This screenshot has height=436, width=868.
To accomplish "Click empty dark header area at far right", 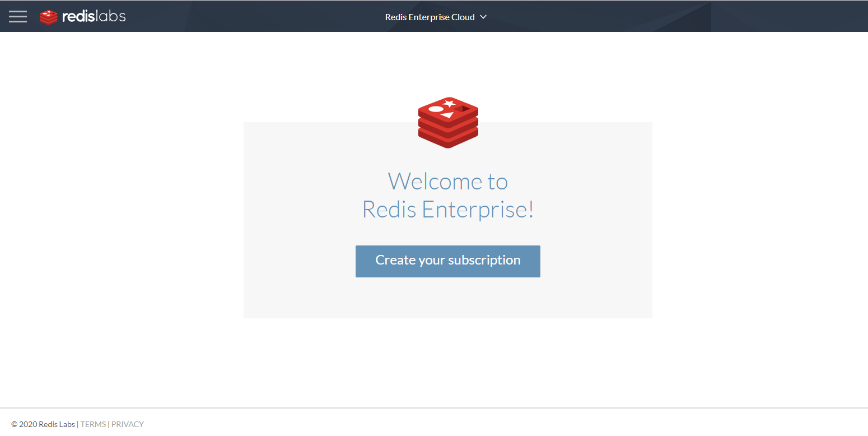I will tap(784, 17).
